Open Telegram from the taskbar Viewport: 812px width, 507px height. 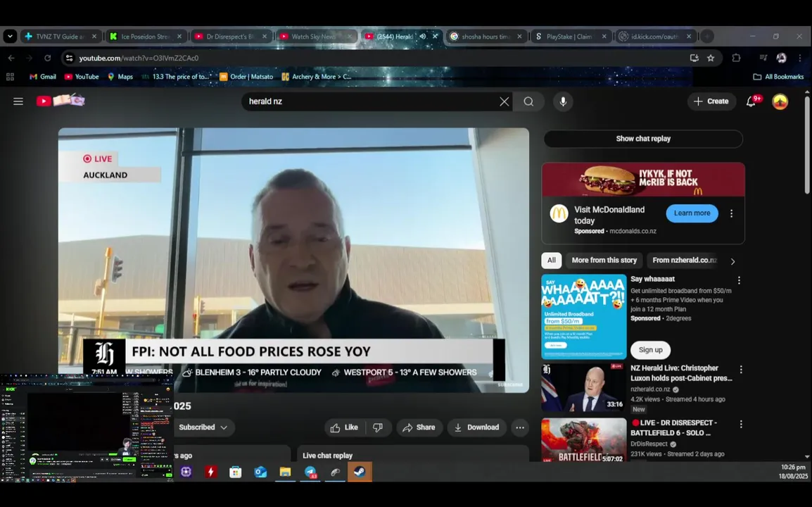point(310,472)
